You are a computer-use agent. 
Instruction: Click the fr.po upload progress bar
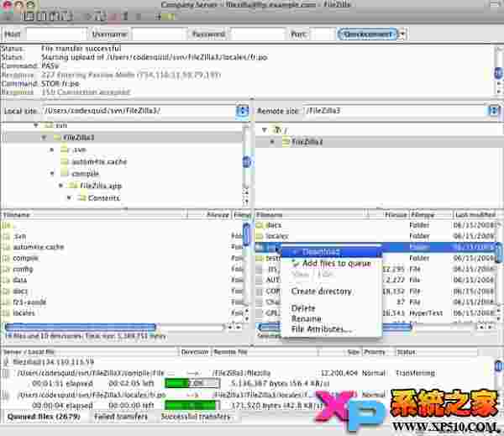click(192, 405)
